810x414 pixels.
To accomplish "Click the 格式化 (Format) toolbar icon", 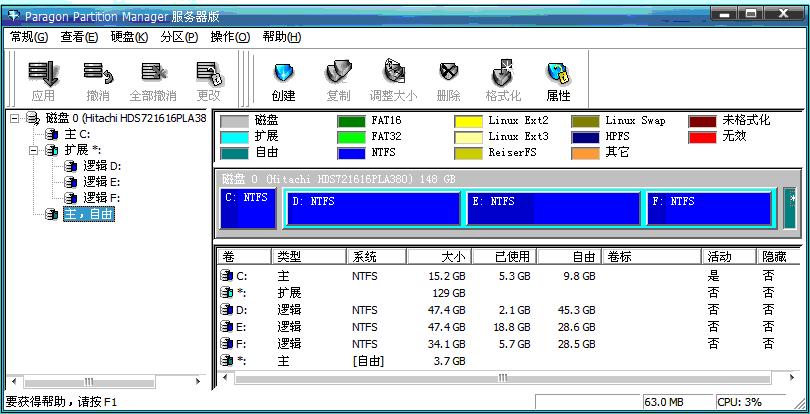I will [x=503, y=73].
